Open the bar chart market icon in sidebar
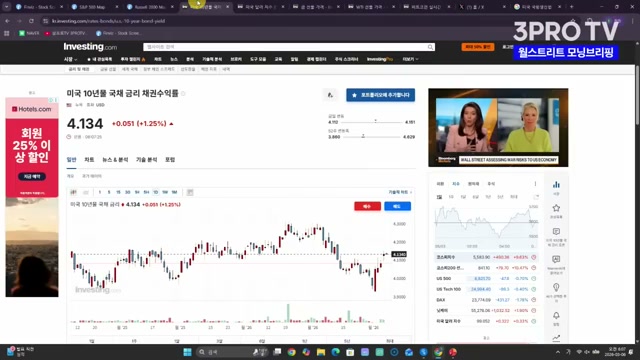 click(x=556, y=184)
